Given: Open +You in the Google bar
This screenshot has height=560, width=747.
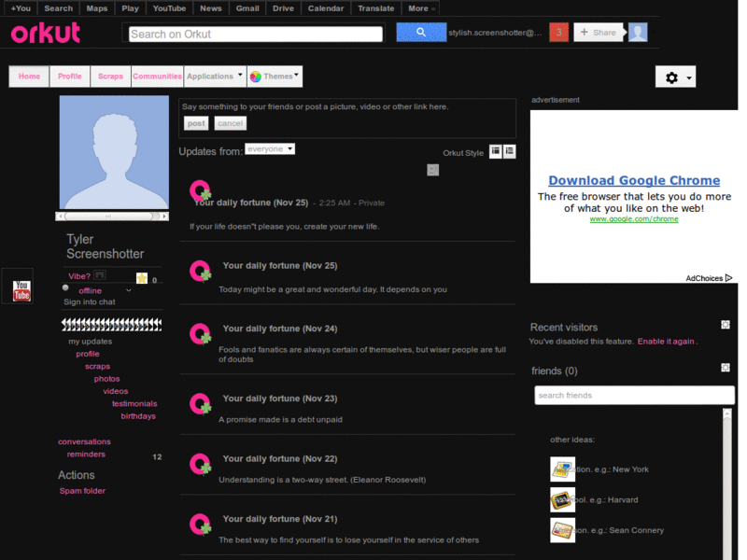Looking at the screenshot, I should (x=21, y=8).
